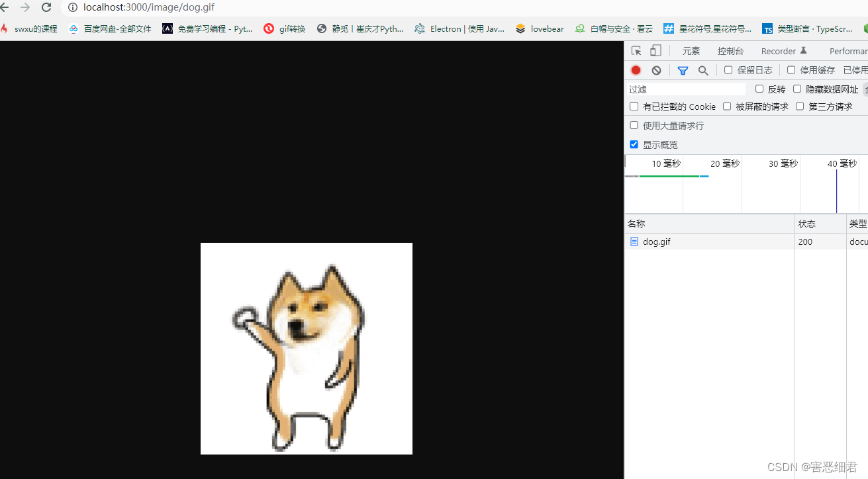Open the 静觅 崔庆才 bookmark

(360, 29)
